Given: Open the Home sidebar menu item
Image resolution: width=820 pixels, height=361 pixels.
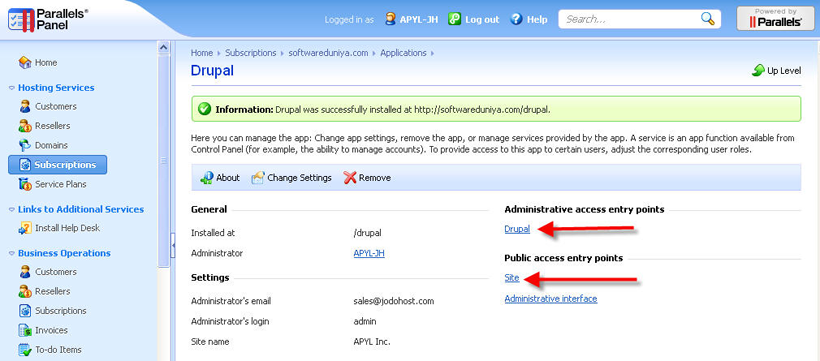Looking at the screenshot, I should [46, 63].
